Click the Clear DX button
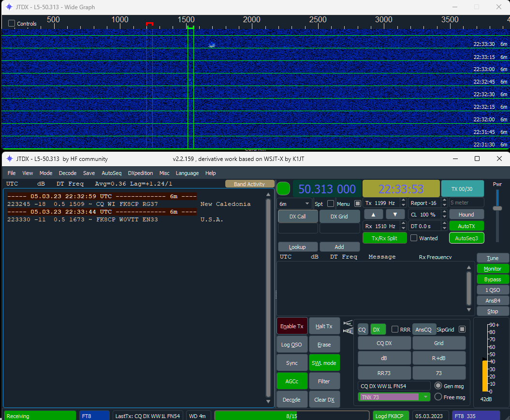Viewport: 510px width, 420px height. point(324,400)
